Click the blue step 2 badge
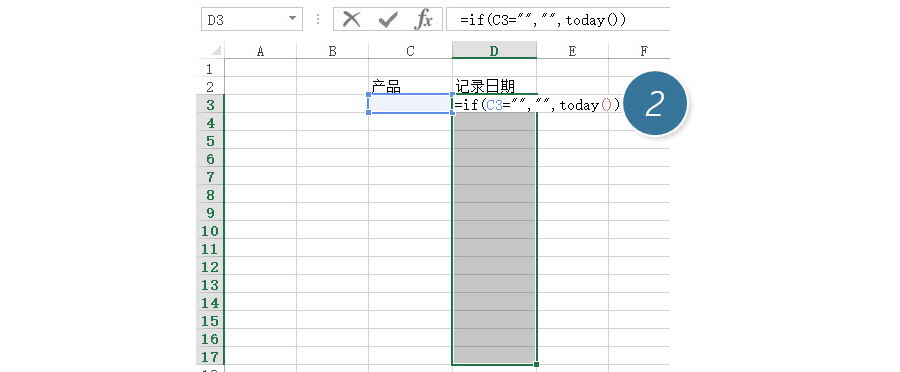The height and width of the screenshot is (372, 900). [655, 103]
